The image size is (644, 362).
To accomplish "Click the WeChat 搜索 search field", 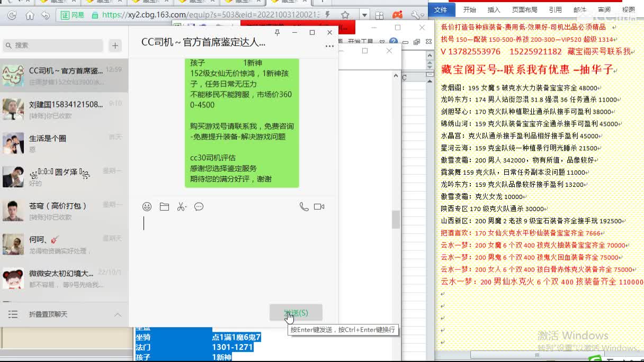I will [x=52, y=46].
